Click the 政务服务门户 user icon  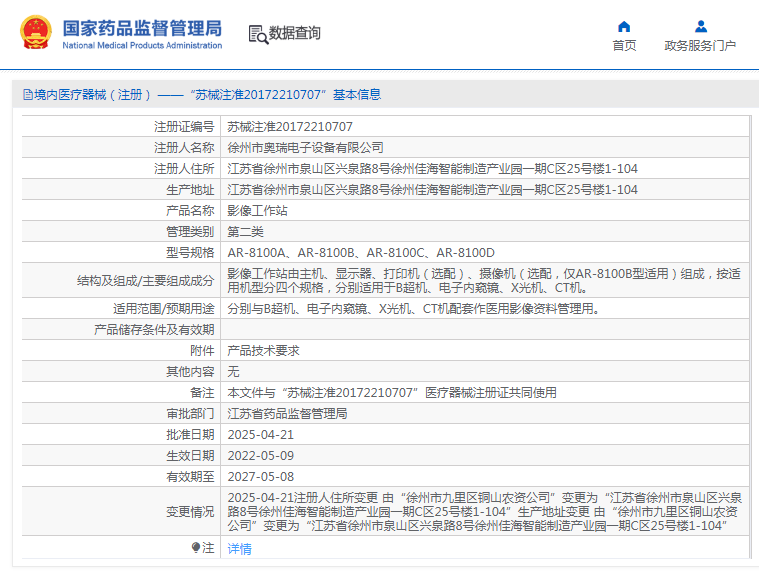(700, 26)
